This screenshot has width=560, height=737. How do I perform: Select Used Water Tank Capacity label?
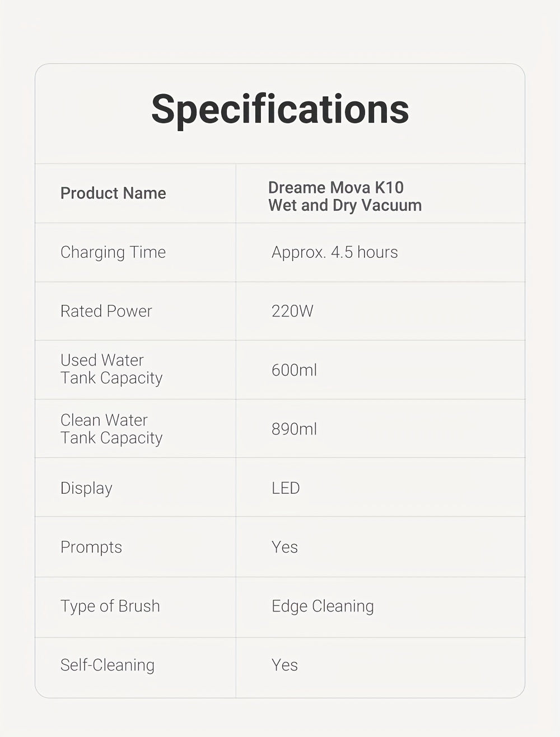pyautogui.click(x=111, y=369)
